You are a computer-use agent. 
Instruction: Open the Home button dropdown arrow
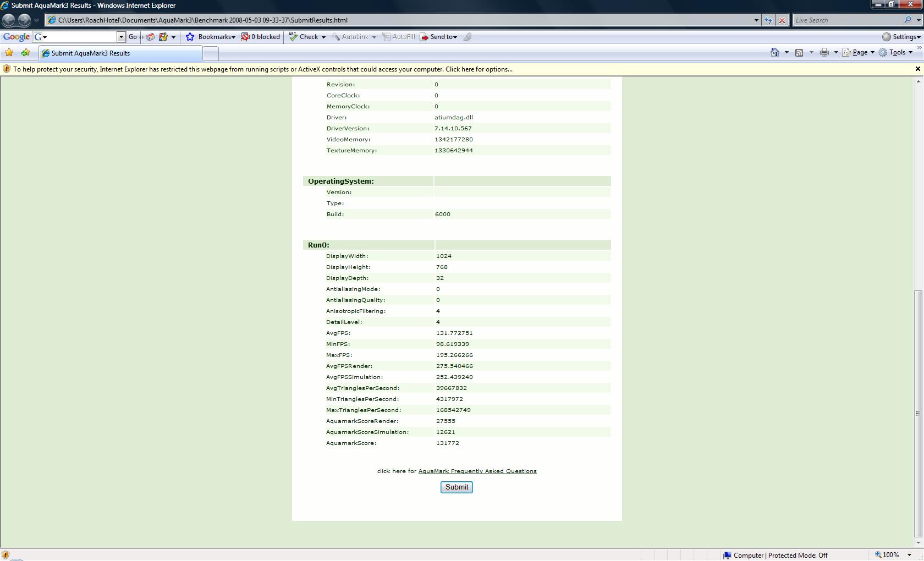[787, 52]
